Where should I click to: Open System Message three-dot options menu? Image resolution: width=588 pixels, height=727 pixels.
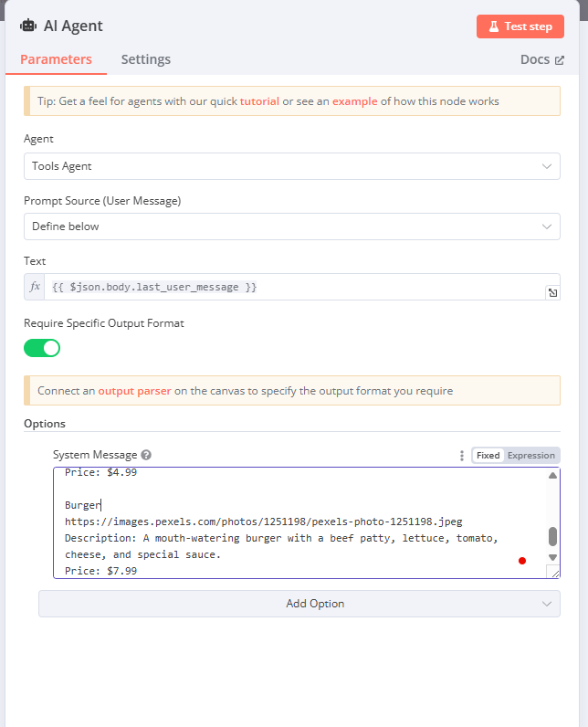click(x=461, y=456)
